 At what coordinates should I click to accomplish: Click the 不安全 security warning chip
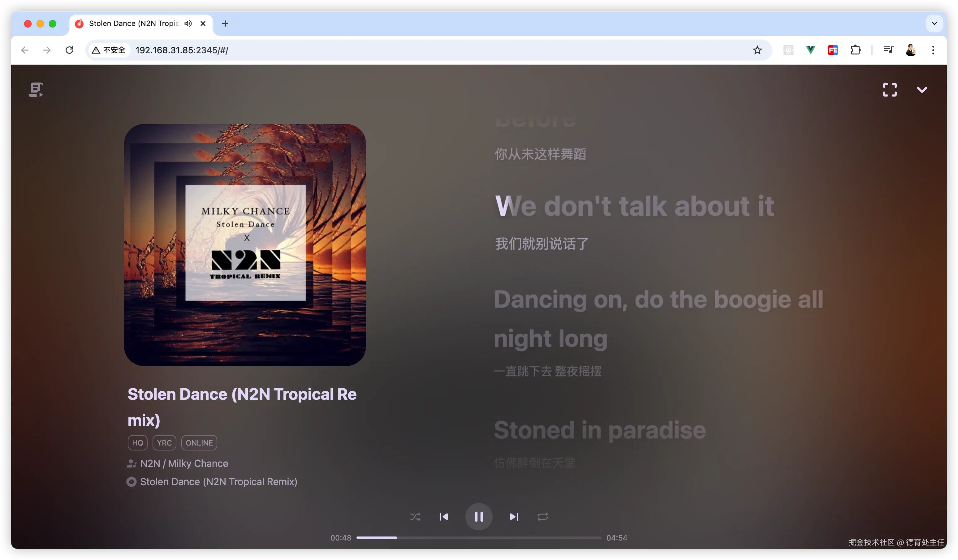coord(109,50)
